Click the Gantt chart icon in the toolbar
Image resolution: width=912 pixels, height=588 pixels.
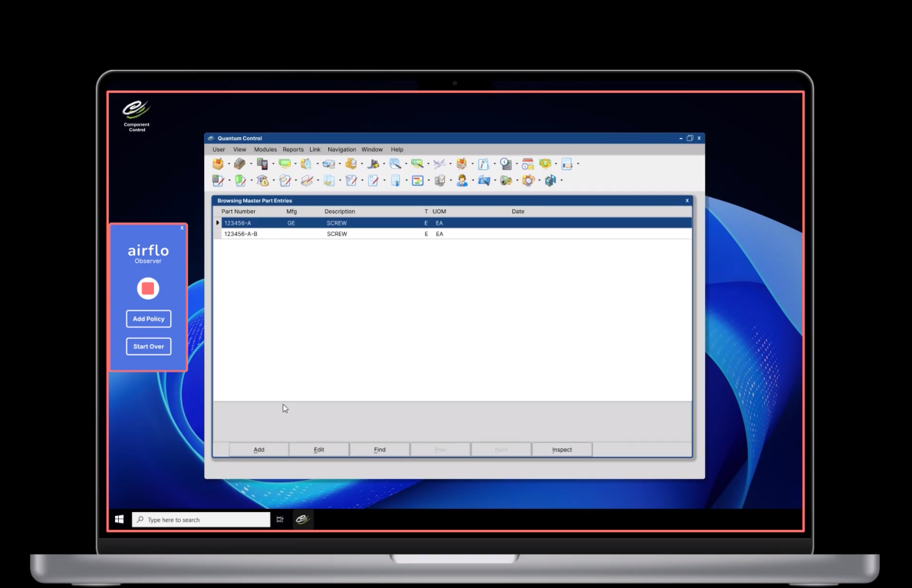pyautogui.click(x=417, y=181)
